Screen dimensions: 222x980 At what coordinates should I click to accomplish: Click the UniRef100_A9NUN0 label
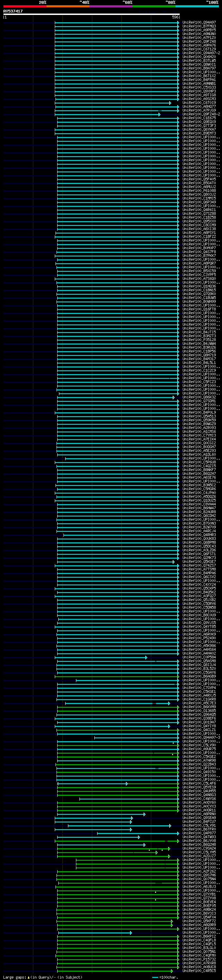pos(199,34)
